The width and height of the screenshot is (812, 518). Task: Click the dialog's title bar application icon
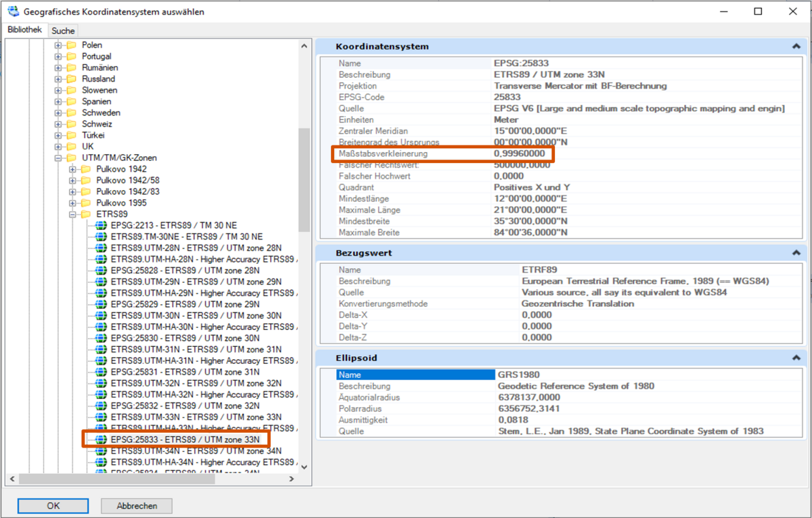point(13,11)
